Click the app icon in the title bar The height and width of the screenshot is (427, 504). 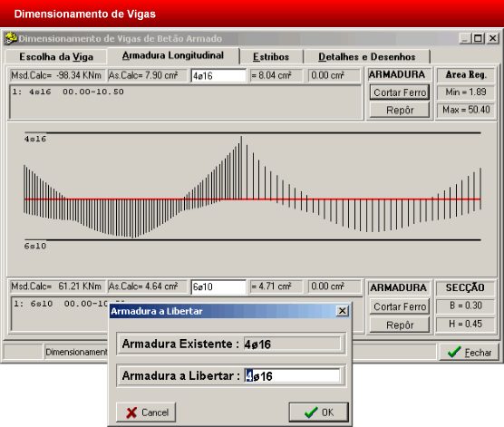point(11,38)
